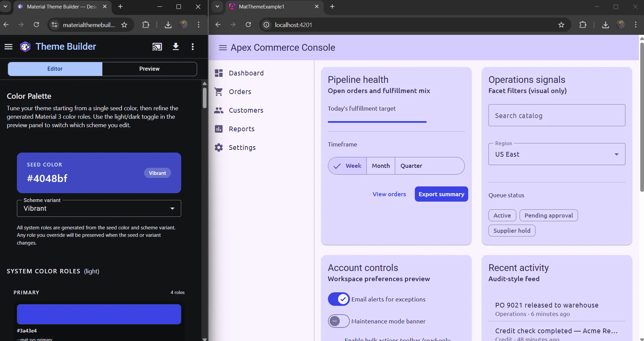Open tab search dropdown in MatThemeExample1 window

coord(217,6)
